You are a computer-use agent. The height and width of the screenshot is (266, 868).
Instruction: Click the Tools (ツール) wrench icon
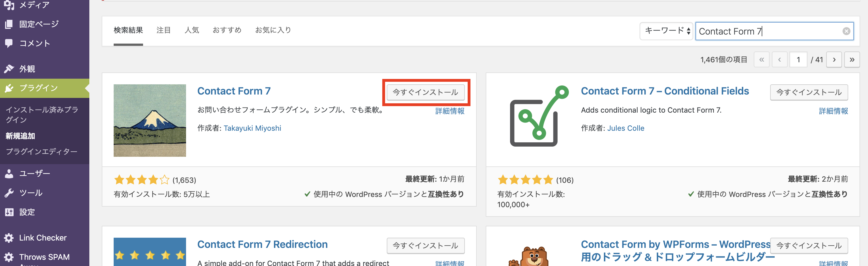point(9,193)
